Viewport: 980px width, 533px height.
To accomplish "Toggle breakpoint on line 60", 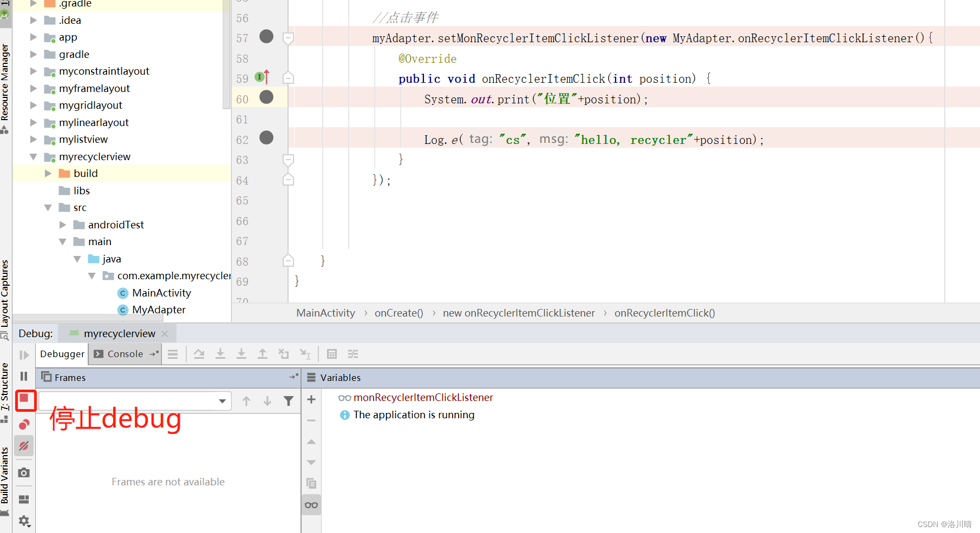I will click(x=266, y=97).
